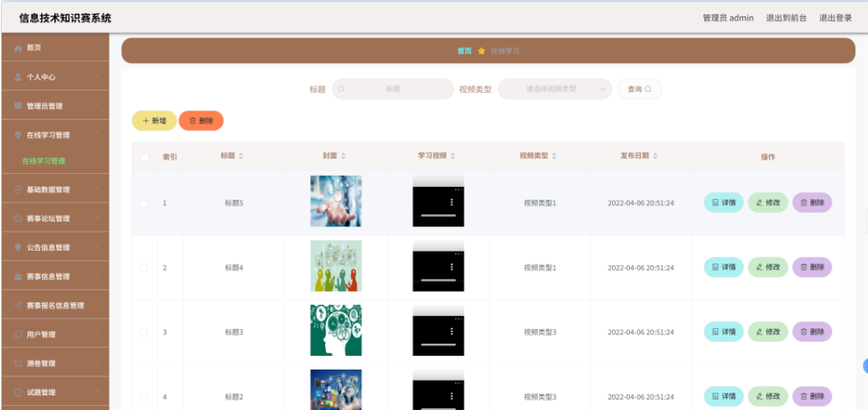The height and width of the screenshot is (410, 868).
Task: Expand the 用户管理 chevron
Action: (x=97, y=333)
